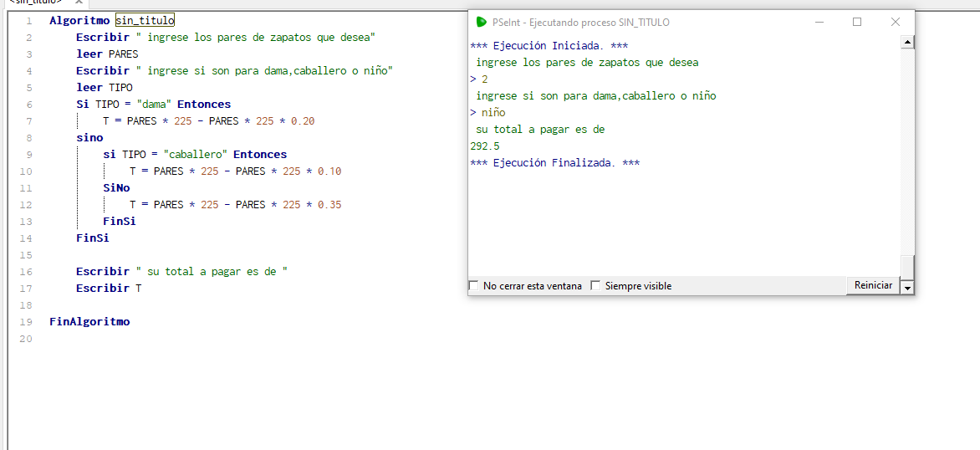Click the scroll up arrow in execution window

click(907, 42)
